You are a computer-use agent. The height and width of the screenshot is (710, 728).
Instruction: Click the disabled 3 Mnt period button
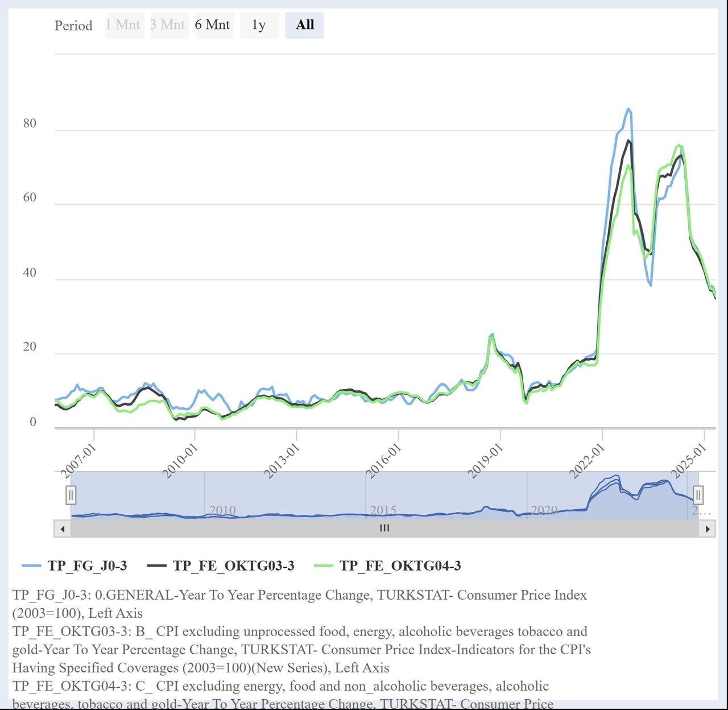(168, 25)
